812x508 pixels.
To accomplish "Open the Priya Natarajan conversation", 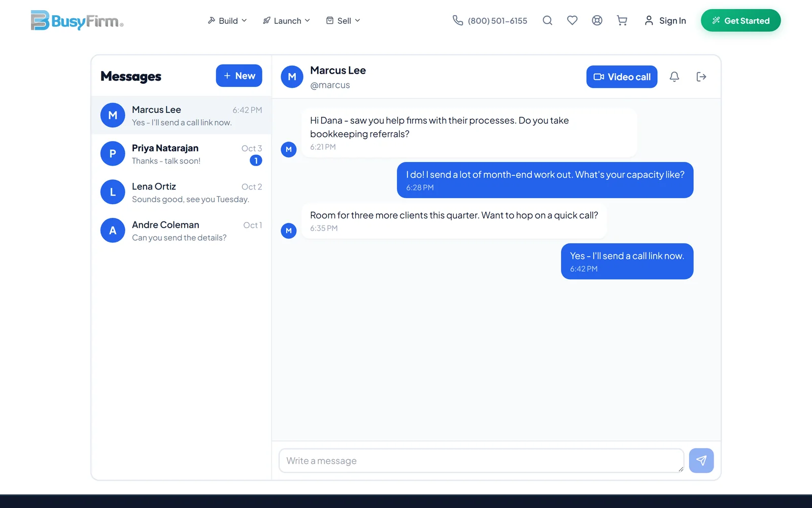I will 181,154.
